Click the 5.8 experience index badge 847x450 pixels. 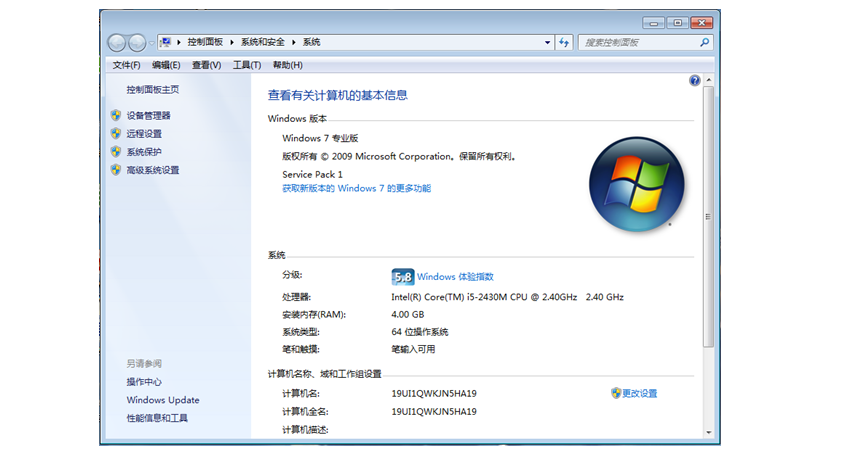click(x=402, y=277)
